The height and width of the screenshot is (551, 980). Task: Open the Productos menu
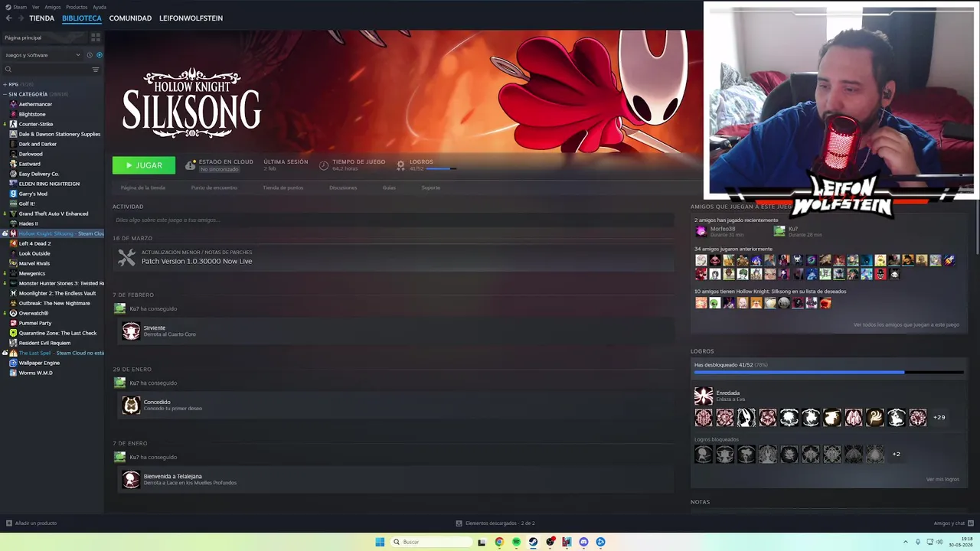pos(77,7)
